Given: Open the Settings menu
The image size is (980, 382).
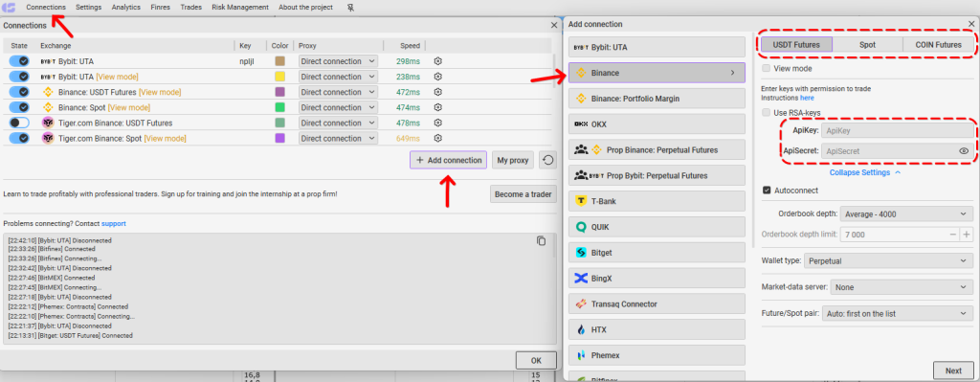Looking at the screenshot, I should 89,8.
